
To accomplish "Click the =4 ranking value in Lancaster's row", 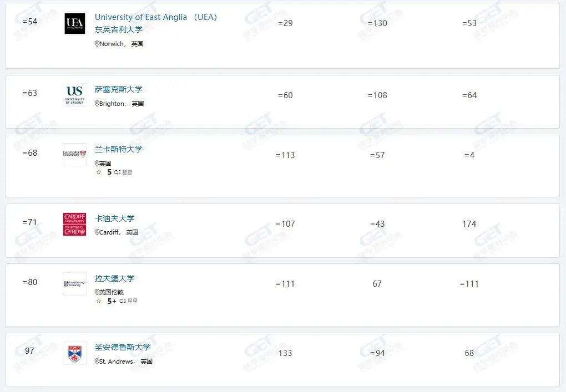I will (x=469, y=155).
